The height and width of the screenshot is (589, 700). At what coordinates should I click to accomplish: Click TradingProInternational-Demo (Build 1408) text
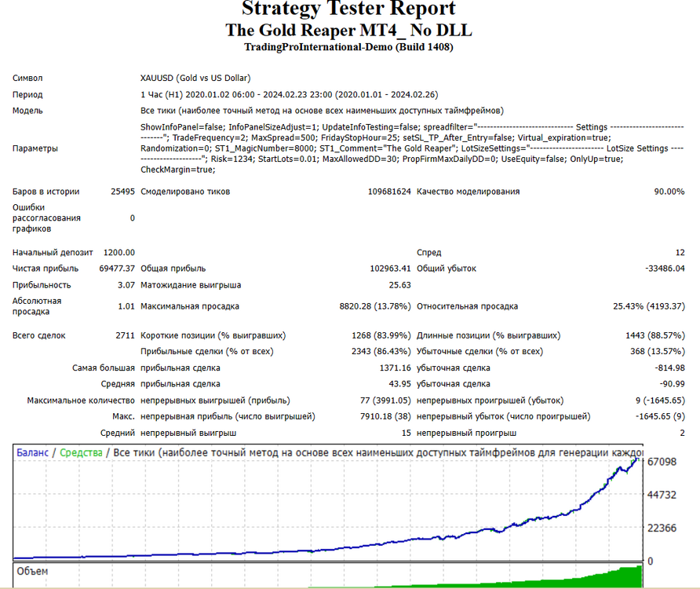click(x=348, y=47)
